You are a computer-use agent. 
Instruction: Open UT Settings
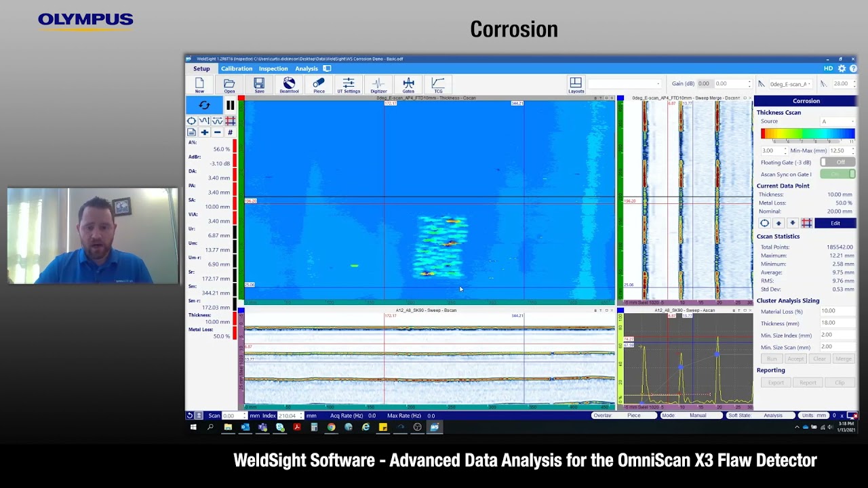349,85
